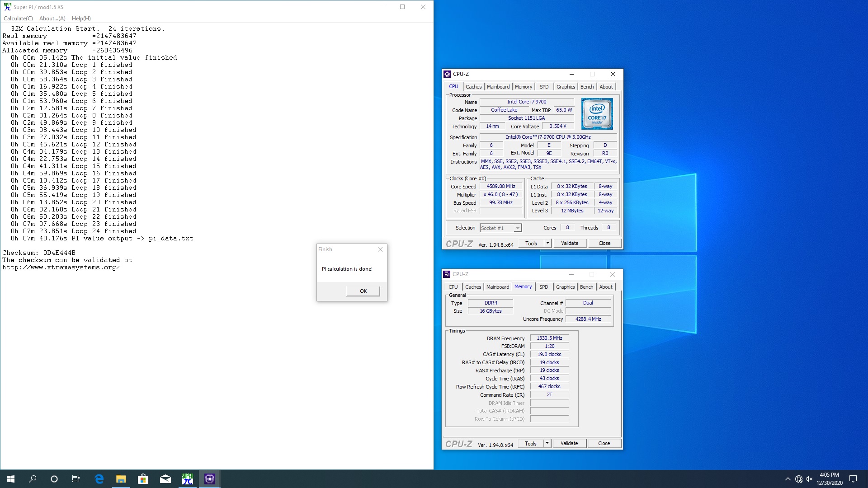Launch Microsoft Edge from taskbar
The width and height of the screenshot is (868, 488).
tap(99, 479)
